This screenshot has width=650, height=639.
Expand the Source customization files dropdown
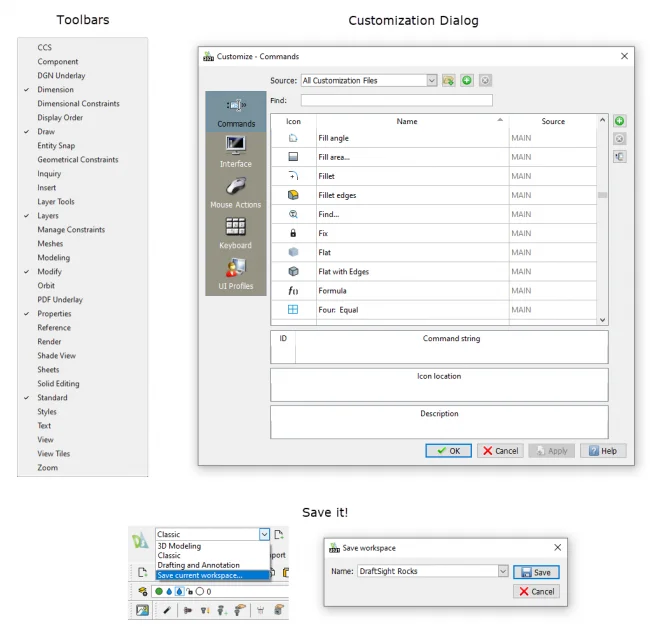(432, 80)
